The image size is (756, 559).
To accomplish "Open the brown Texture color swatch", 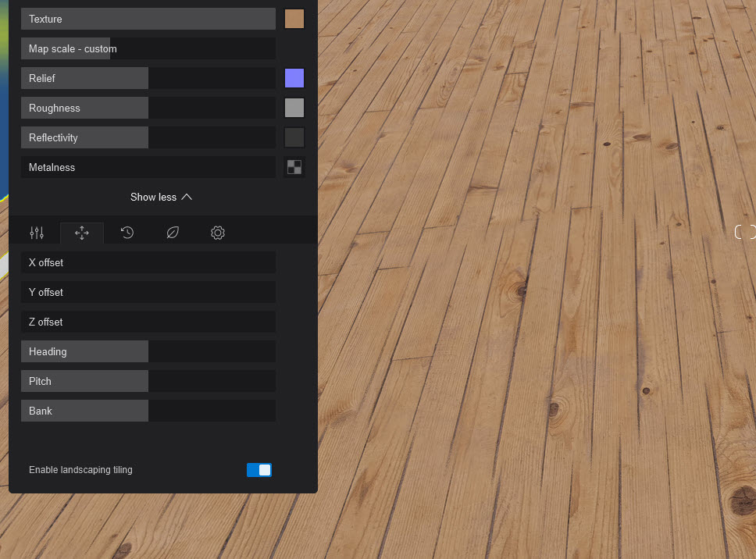I will tap(294, 19).
